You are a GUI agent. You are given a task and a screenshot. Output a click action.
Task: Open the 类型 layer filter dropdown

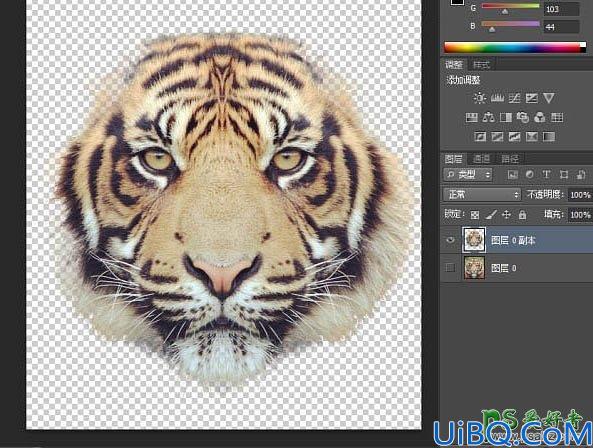tap(468, 175)
